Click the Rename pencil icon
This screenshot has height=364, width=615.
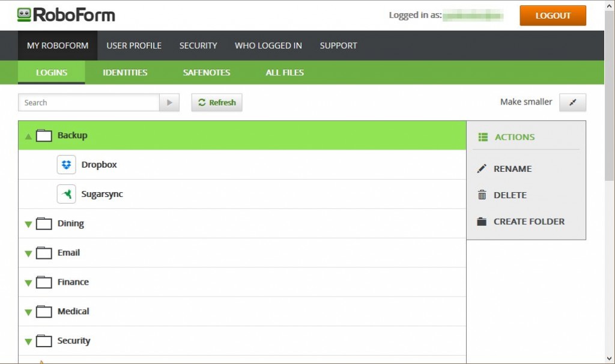click(482, 169)
